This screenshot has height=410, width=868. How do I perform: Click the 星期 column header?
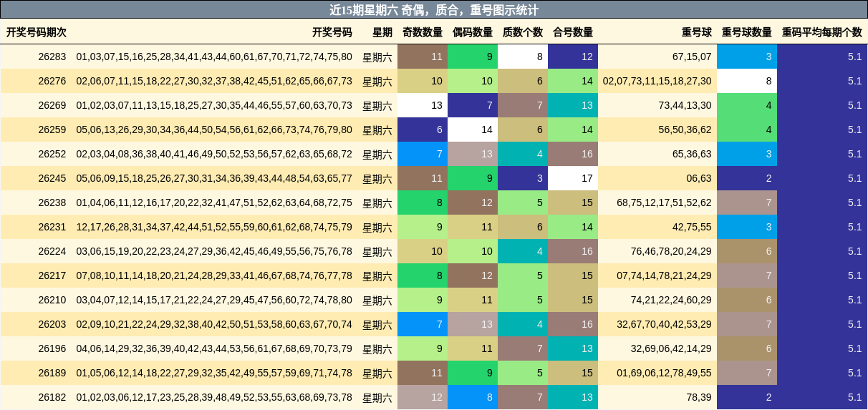click(x=382, y=32)
